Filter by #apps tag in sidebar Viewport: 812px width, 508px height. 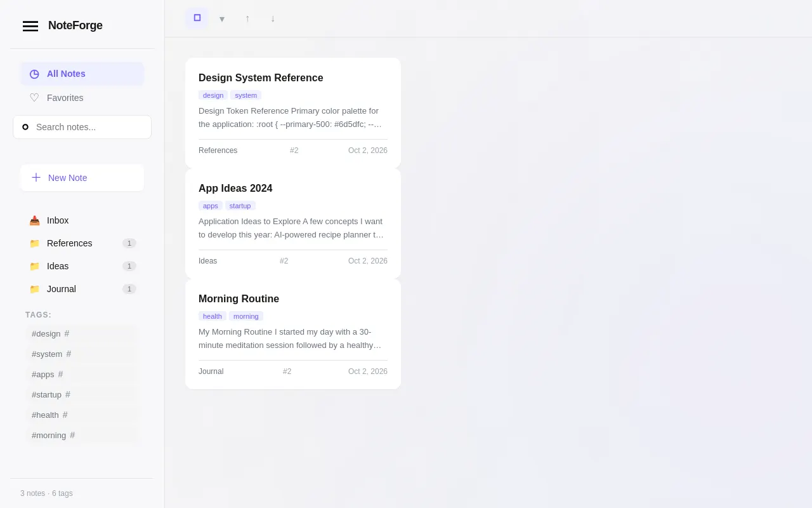point(81,374)
